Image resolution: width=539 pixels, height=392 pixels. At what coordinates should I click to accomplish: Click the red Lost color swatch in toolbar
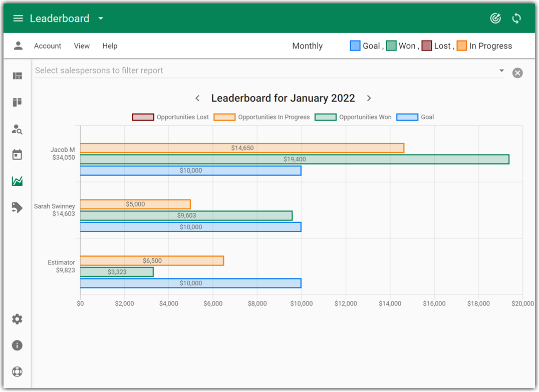(x=427, y=46)
